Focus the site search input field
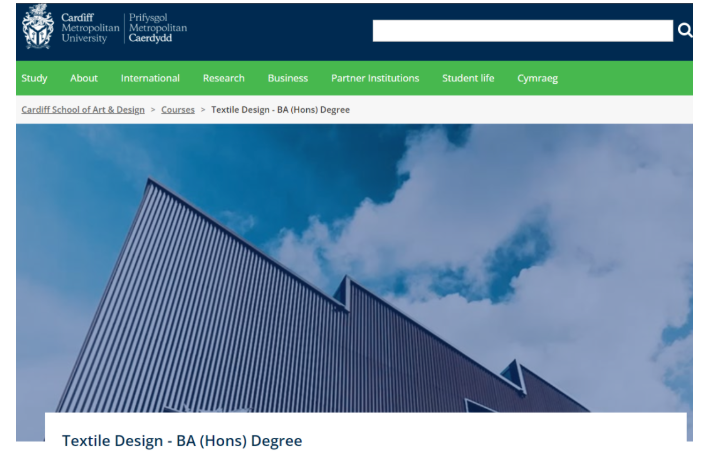Screen dimensions: 702x462 [522, 31]
